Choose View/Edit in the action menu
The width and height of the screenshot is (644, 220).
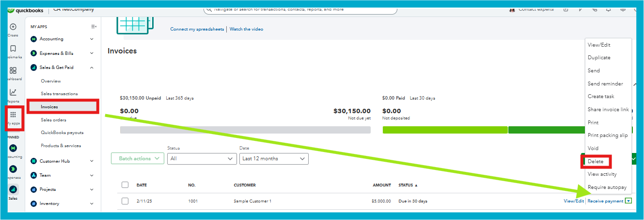599,45
